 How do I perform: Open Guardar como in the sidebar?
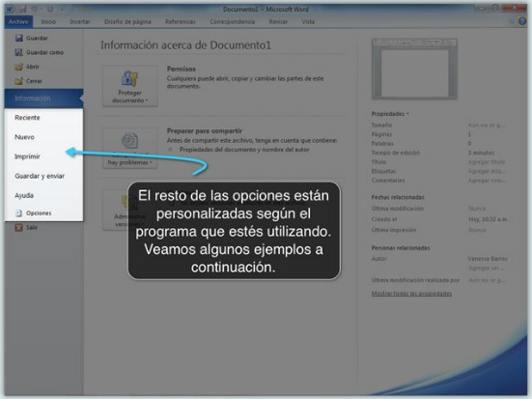[x=39, y=52]
